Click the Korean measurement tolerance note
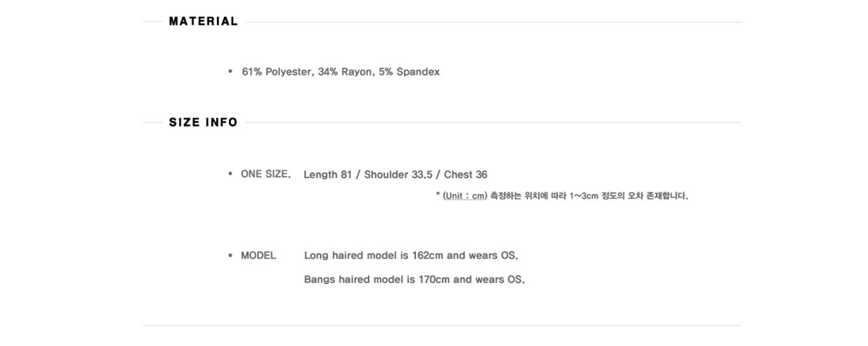The height and width of the screenshot is (346, 868). coord(589,196)
